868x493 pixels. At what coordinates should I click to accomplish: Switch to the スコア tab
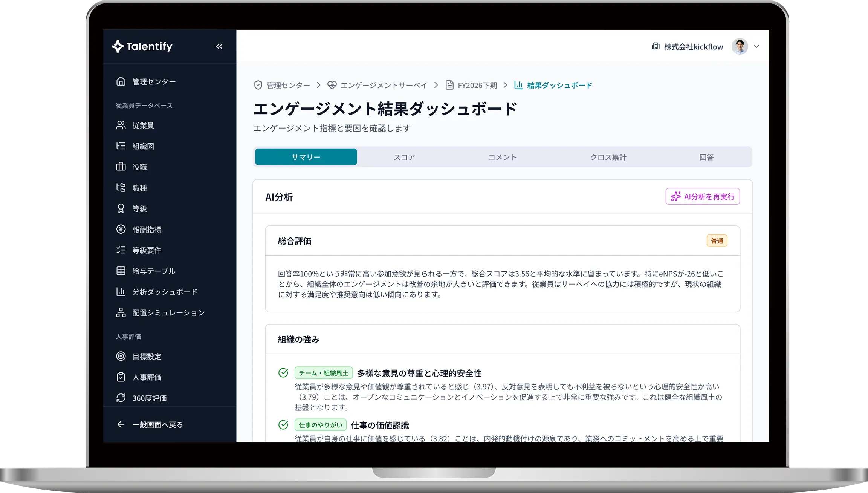click(404, 157)
